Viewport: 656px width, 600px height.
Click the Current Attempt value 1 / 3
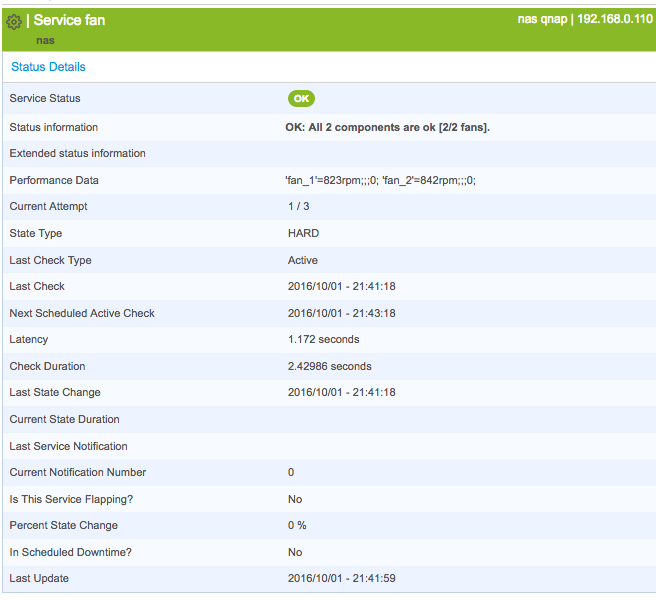tap(299, 207)
